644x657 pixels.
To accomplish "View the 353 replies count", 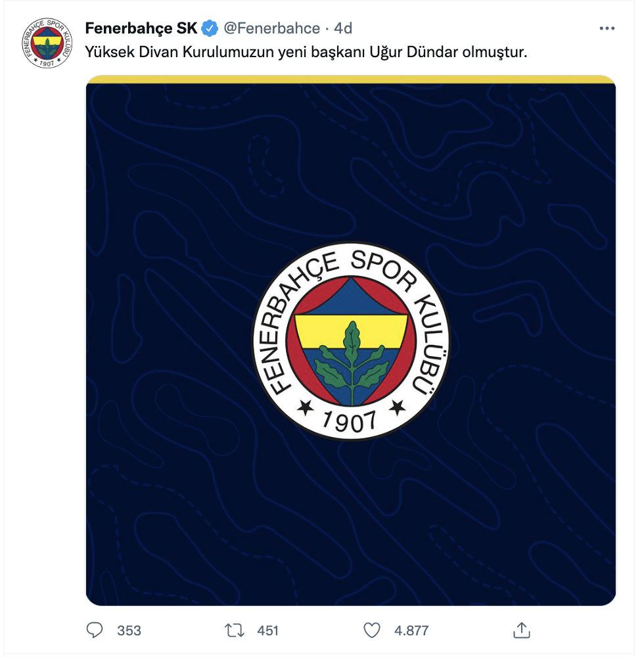I will pos(129,630).
